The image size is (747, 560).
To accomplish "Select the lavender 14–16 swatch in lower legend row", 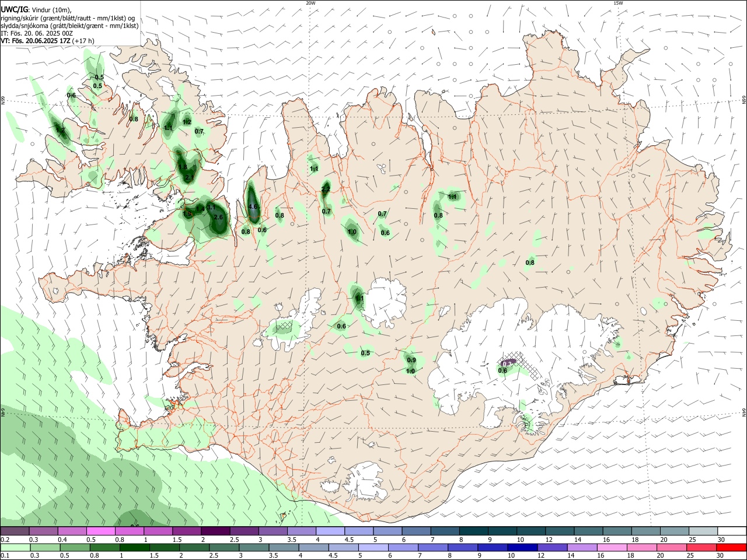I will [582, 547].
